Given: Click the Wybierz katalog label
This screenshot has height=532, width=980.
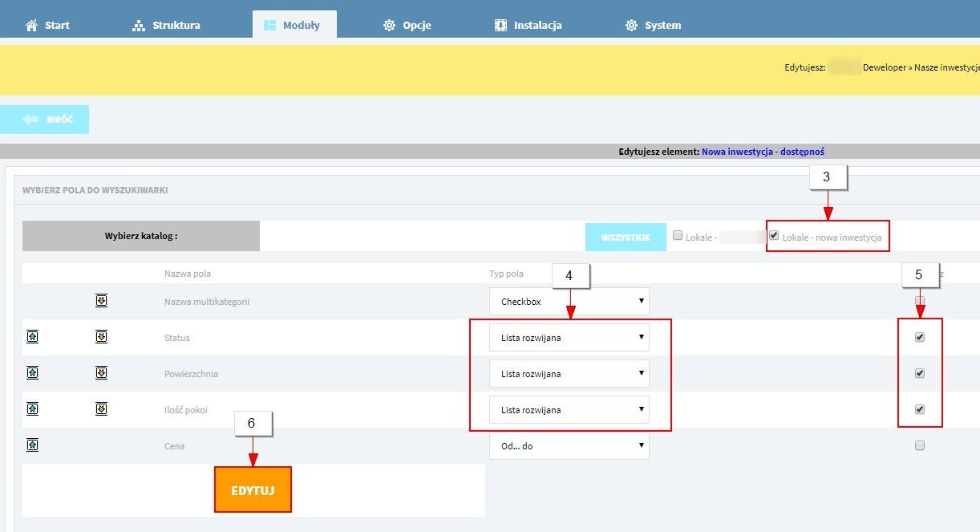Looking at the screenshot, I should pos(141,236).
